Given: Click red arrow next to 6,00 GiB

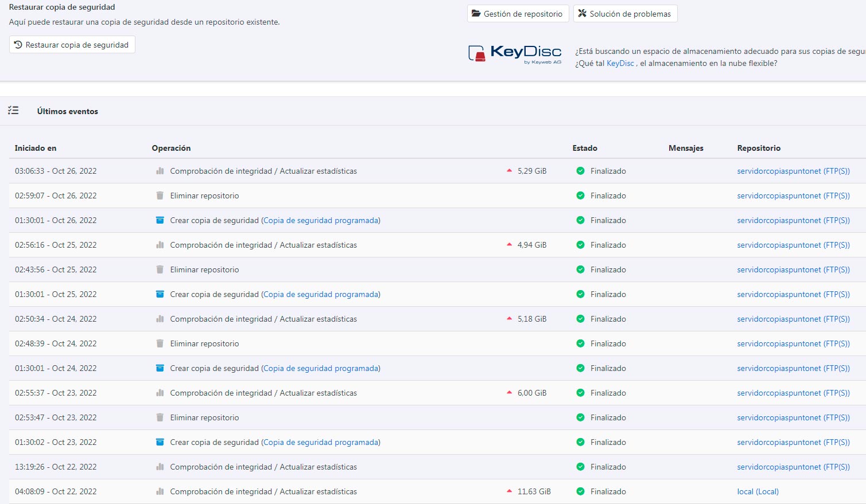Looking at the screenshot, I should click(509, 393).
